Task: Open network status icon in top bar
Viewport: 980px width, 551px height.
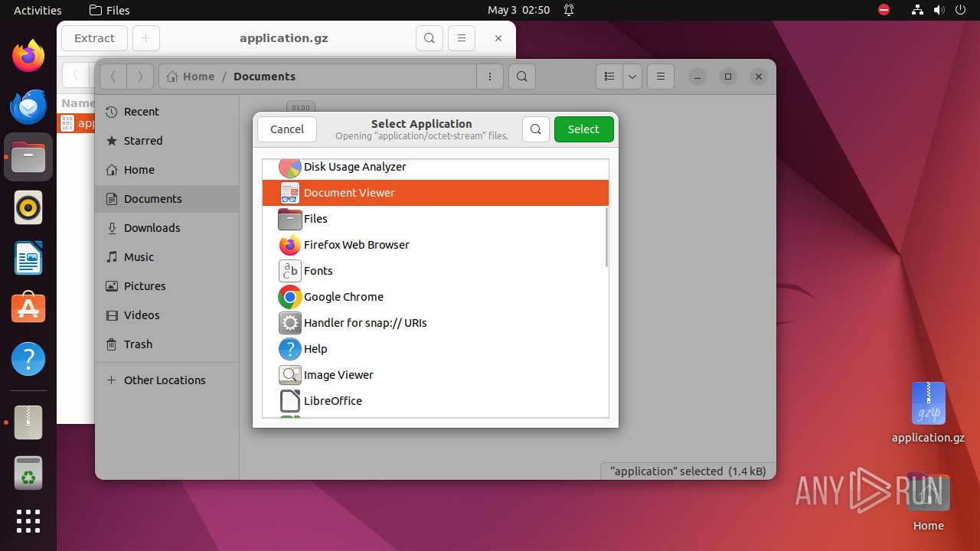Action: pos(917,10)
